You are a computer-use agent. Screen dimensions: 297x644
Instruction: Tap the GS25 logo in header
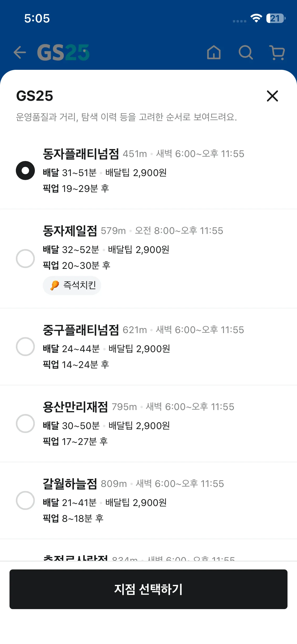coord(63,52)
